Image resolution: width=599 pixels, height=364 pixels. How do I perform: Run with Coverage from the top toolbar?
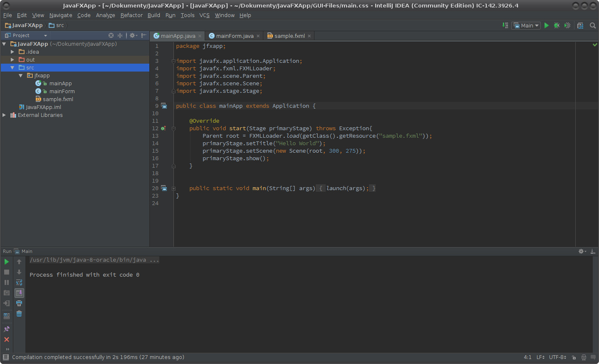(567, 25)
